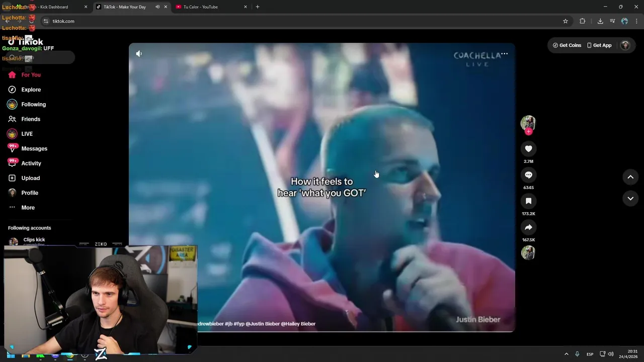Go to the previous video (up chevron)
This screenshot has height=362, width=644.
click(630, 177)
